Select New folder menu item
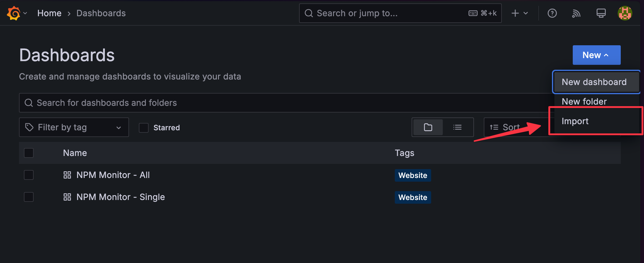This screenshot has width=644, height=263. 584,102
